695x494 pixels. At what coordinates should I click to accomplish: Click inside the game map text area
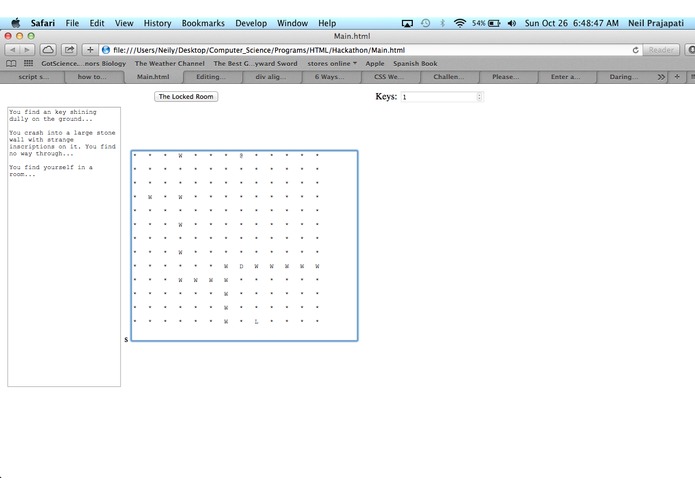244,246
